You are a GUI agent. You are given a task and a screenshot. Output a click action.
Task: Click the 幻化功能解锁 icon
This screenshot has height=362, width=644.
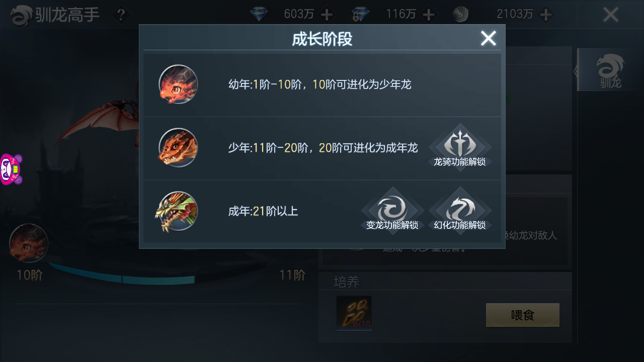pos(460,210)
